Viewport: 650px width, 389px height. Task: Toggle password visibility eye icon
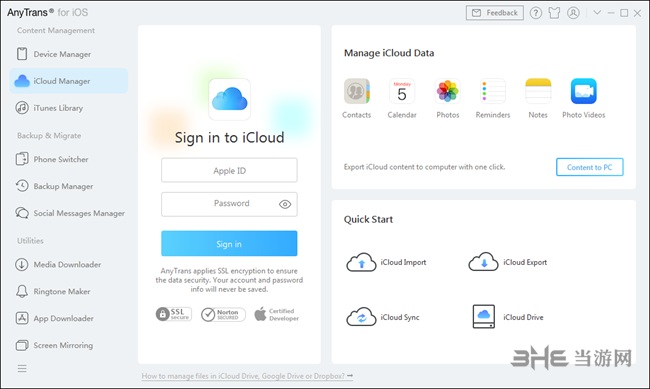tap(285, 204)
